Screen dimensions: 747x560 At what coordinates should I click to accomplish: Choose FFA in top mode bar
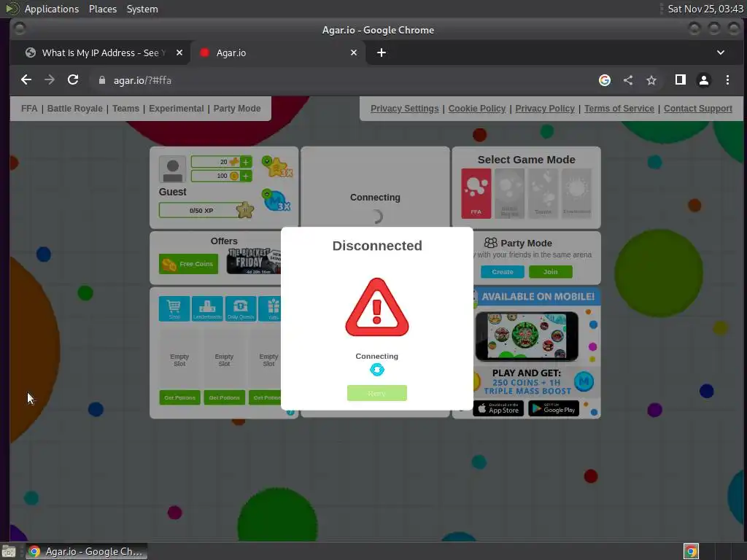pyautogui.click(x=29, y=109)
